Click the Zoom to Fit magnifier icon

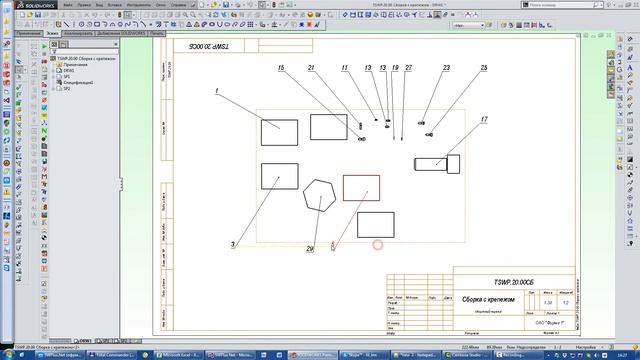(185, 15)
